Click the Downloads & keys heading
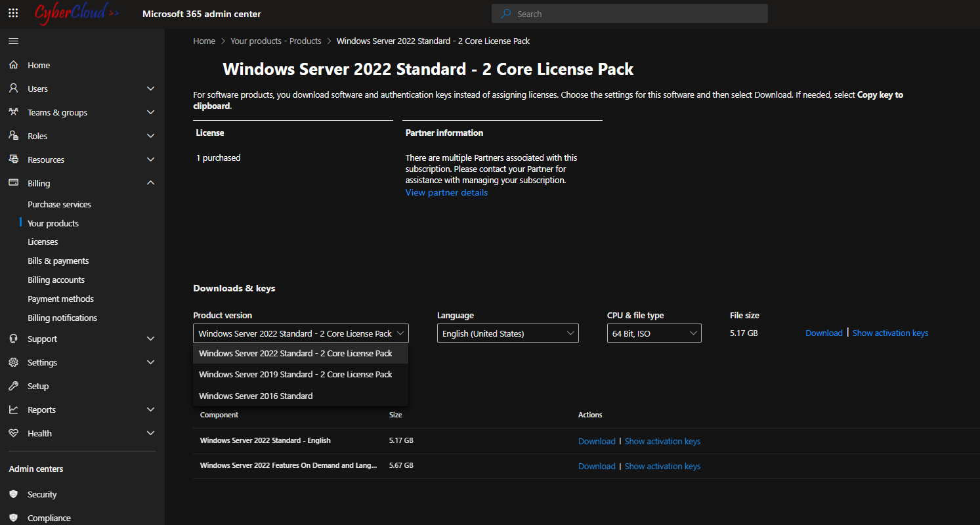The image size is (980, 525). coord(234,288)
